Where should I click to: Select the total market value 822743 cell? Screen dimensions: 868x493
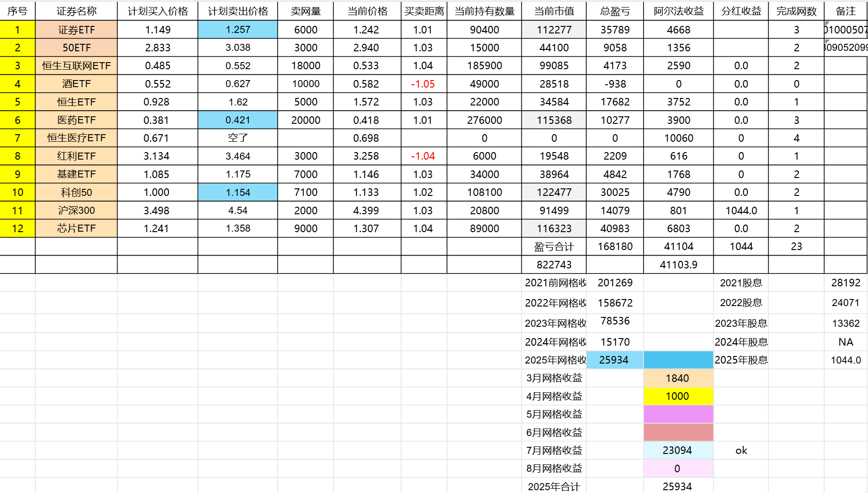pos(554,265)
